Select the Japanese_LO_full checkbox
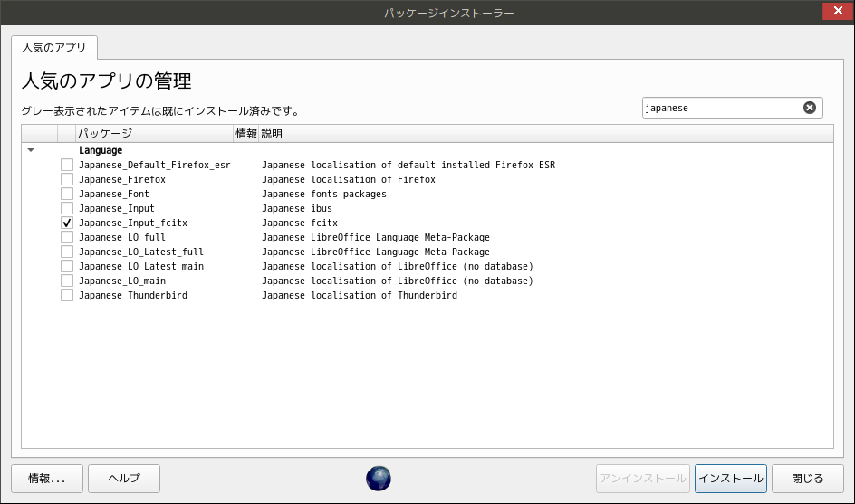This screenshot has height=504, width=855. click(66, 237)
